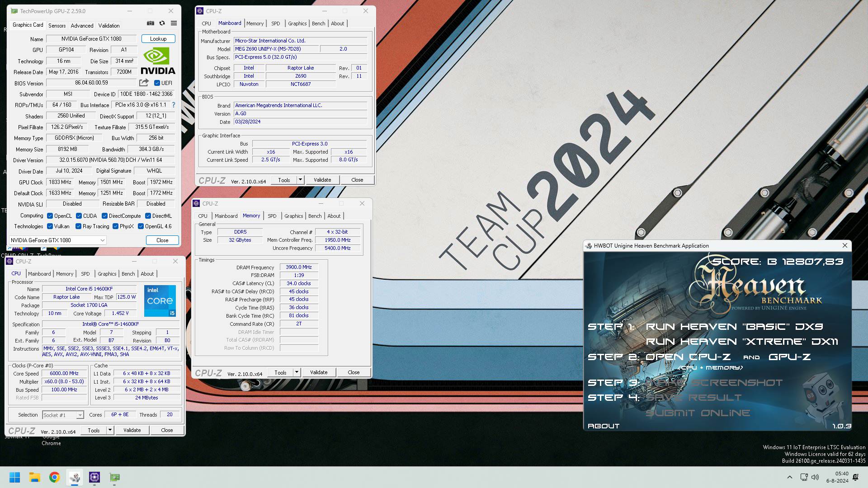The width and height of the screenshot is (868, 488).
Task: Toggle the Vulkan checkbox
Action: coord(50,226)
